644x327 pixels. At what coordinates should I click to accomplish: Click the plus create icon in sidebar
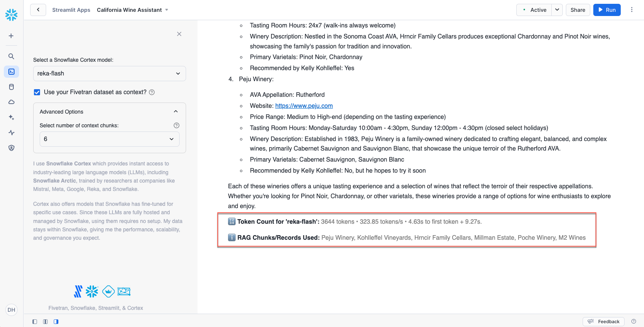pyautogui.click(x=11, y=36)
